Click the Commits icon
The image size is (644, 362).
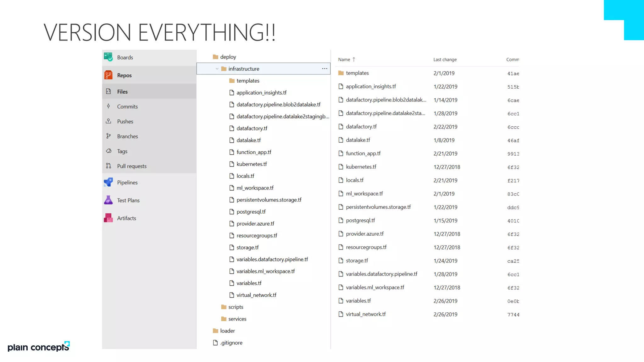pyautogui.click(x=108, y=106)
